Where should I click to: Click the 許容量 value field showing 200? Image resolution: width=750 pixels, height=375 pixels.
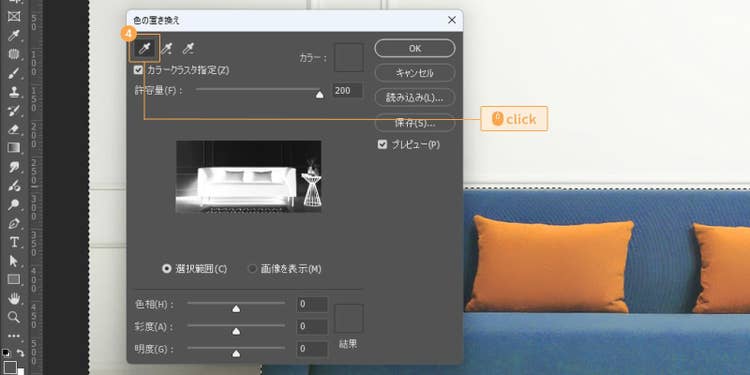pos(347,90)
